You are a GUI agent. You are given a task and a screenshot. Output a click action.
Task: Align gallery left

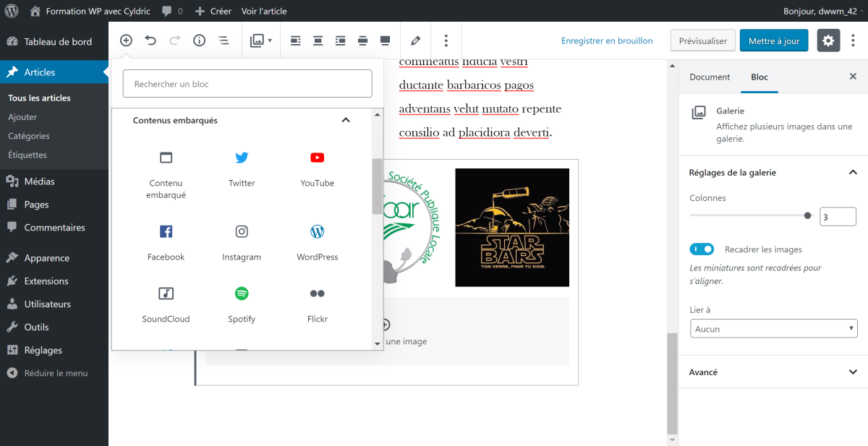coord(294,40)
